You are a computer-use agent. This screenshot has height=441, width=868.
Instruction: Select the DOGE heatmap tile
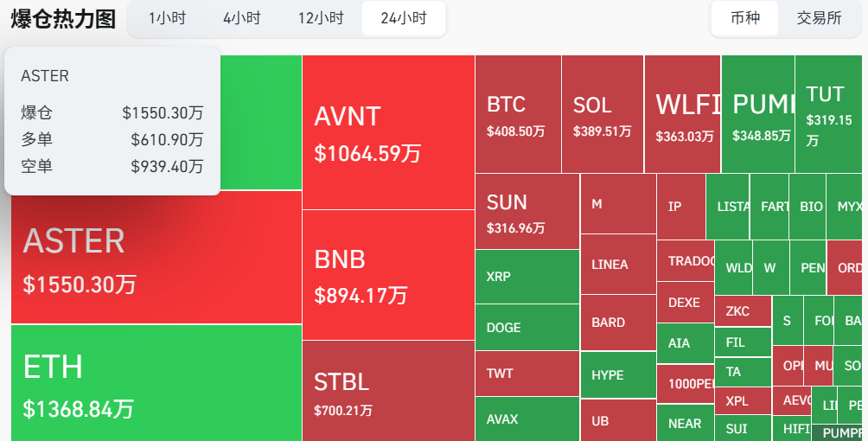point(527,327)
